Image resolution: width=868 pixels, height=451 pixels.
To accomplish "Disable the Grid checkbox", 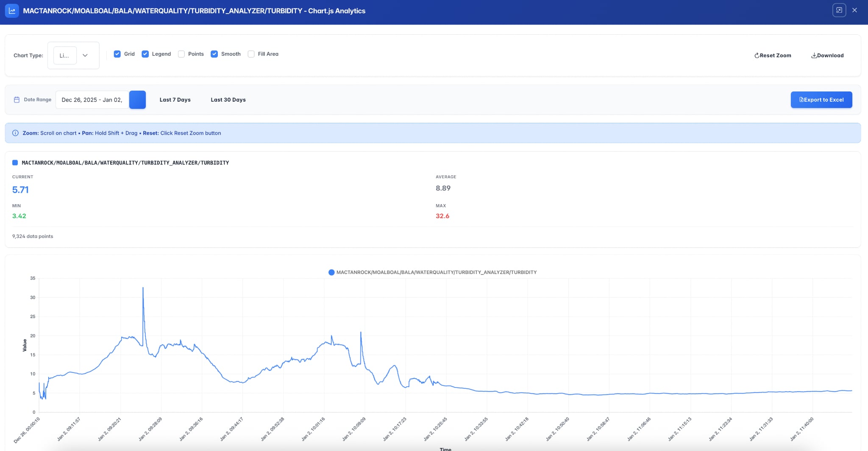I will 118,54.
